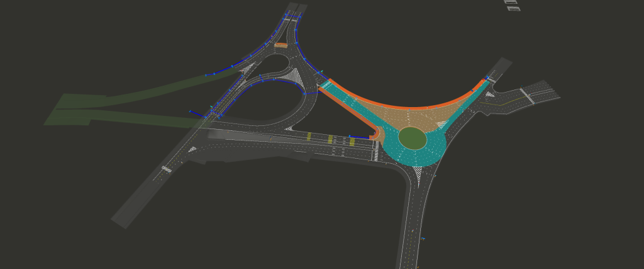644x269 pixels.
Task: Click the zebra crosswalk west of the roundabout
Action: [x=376, y=150]
